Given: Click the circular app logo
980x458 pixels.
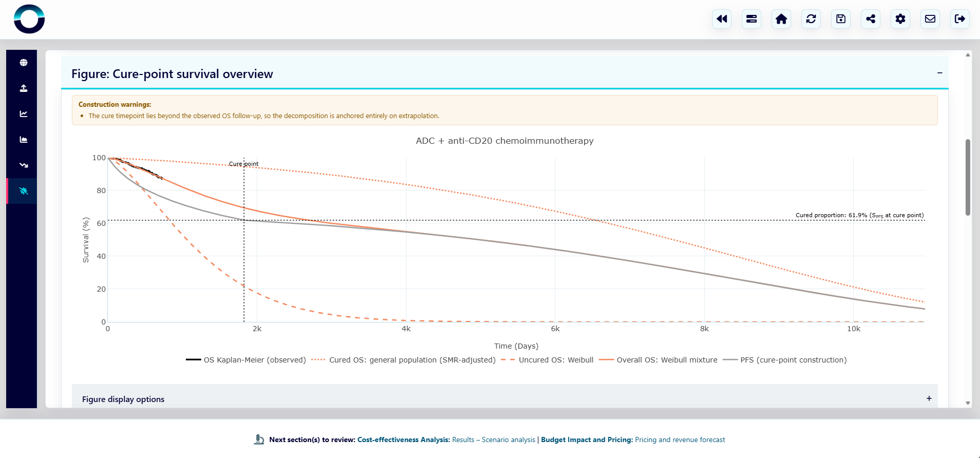Looking at the screenshot, I should [29, 19].
